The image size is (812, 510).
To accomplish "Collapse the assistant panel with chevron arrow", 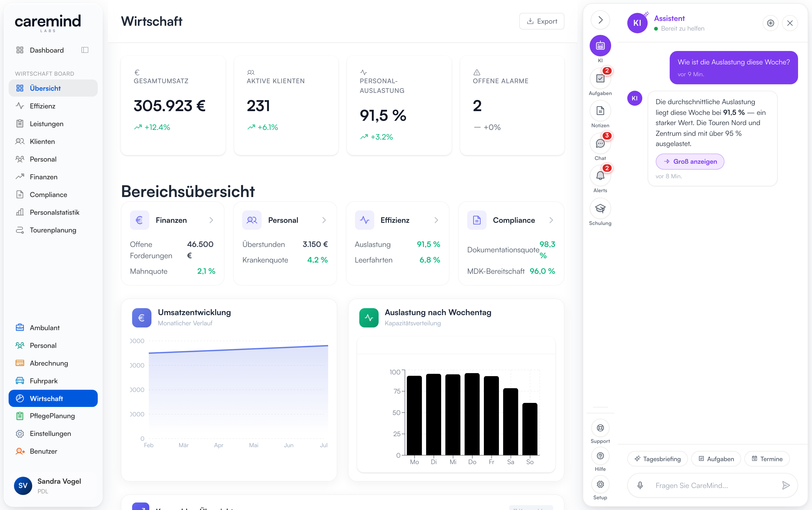I will pos(600,20).
